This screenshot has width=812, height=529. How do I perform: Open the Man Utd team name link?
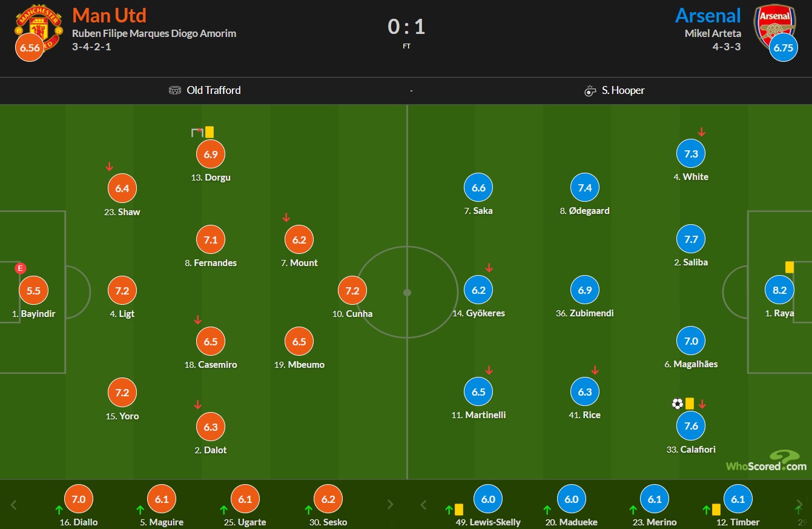[109, 15]
